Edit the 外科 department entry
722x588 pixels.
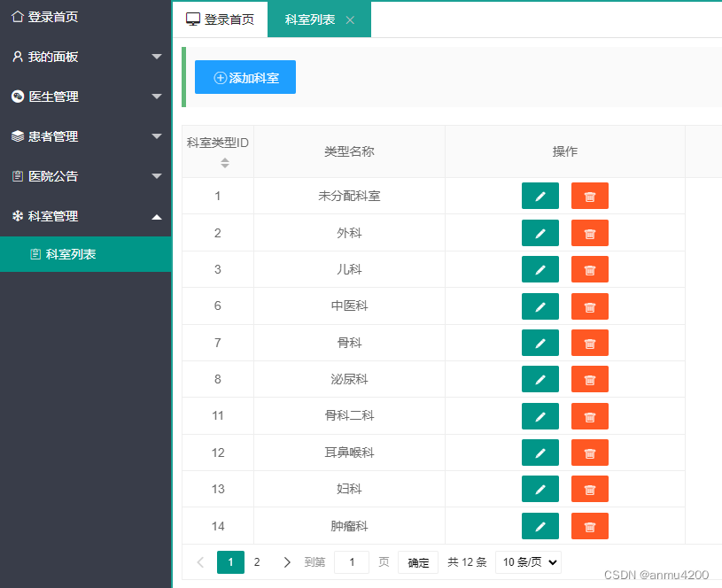tap(540, 233)
